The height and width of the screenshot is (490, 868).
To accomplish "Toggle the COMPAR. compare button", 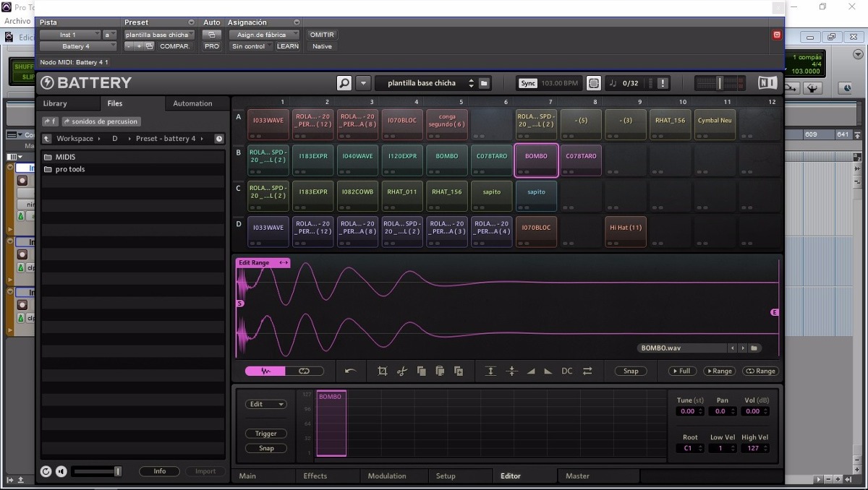I will pos(175,46).
